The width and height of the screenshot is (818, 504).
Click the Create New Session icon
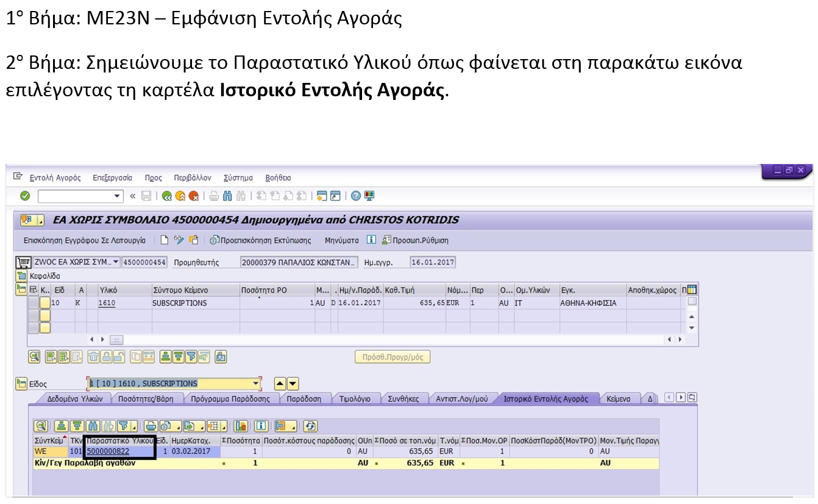coord(321,196)
